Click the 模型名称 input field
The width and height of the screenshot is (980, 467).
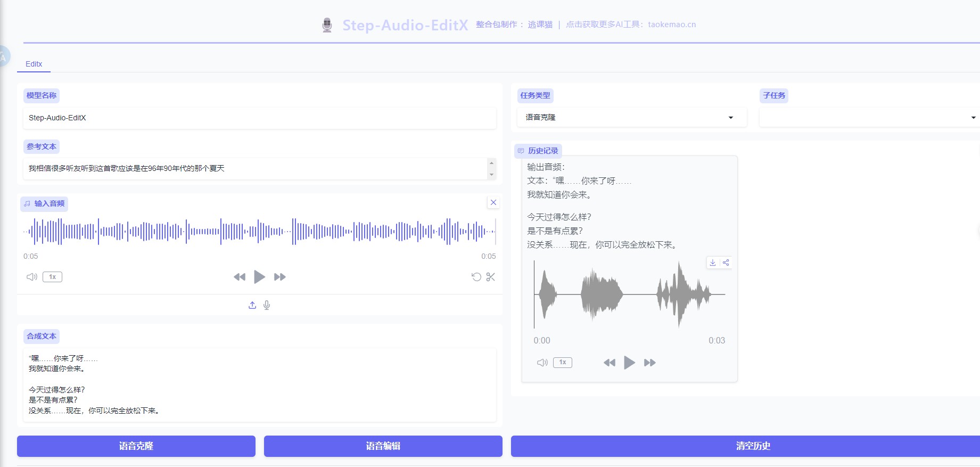coord(260,118)
